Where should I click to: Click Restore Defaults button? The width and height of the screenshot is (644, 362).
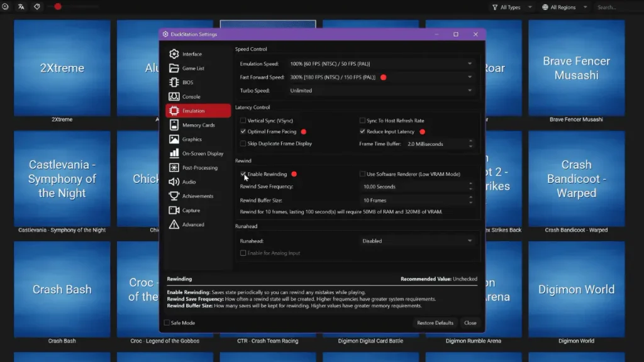435,323
